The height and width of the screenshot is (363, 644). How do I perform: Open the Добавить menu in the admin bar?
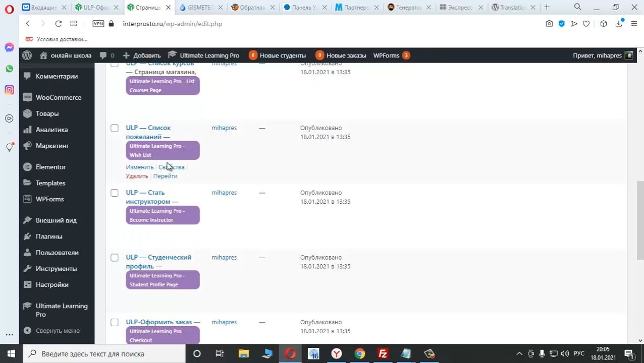(x=142, y=55)
